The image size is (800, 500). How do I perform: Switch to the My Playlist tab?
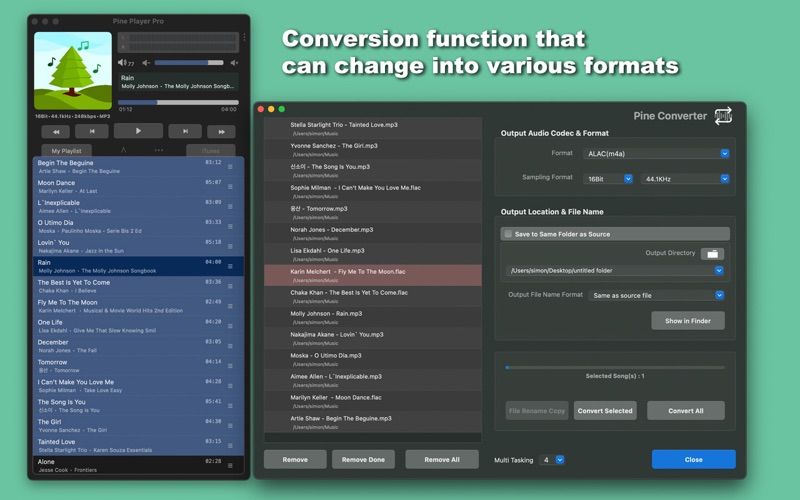coord(67,151)
